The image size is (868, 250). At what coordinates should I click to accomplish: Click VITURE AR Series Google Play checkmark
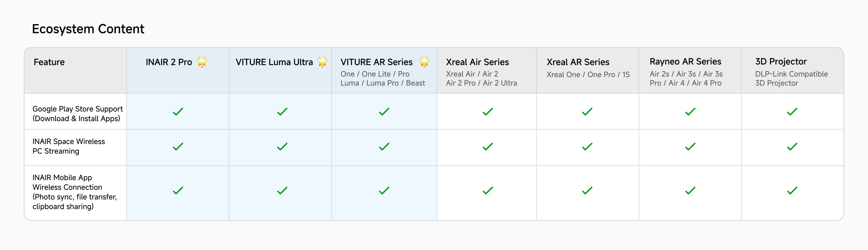tap(384, 111)
